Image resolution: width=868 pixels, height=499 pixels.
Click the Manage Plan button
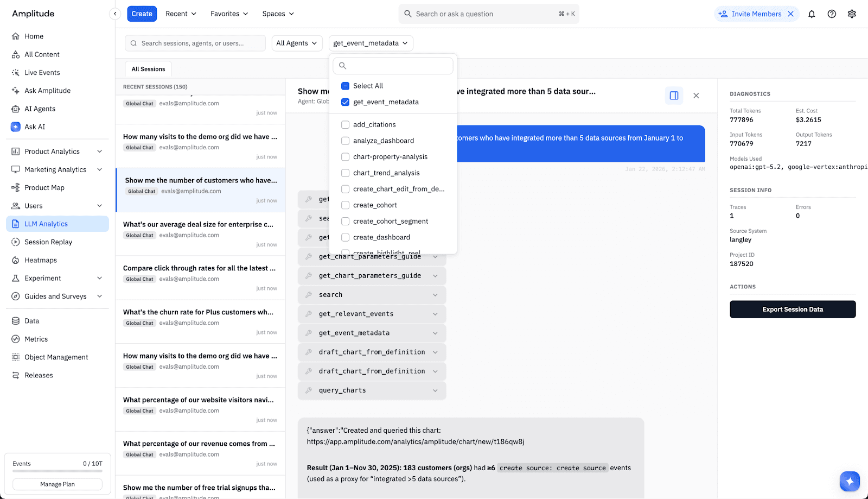[58, 484]
